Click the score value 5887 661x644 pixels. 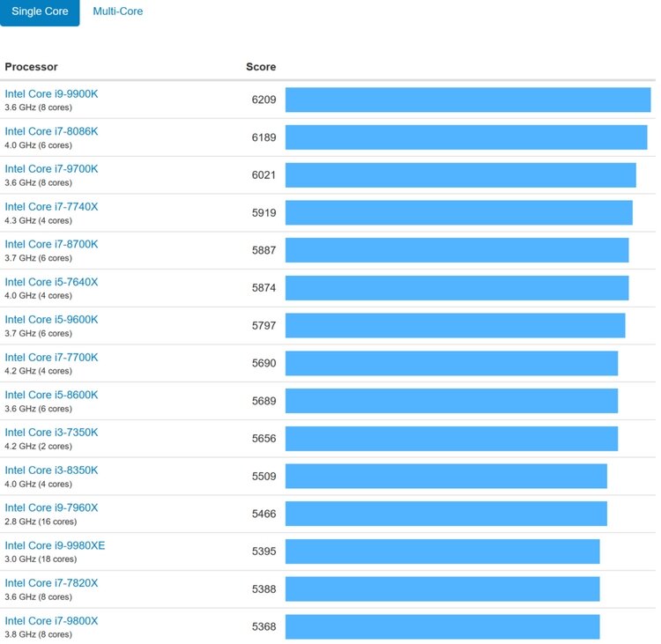[x=264, y=250]
